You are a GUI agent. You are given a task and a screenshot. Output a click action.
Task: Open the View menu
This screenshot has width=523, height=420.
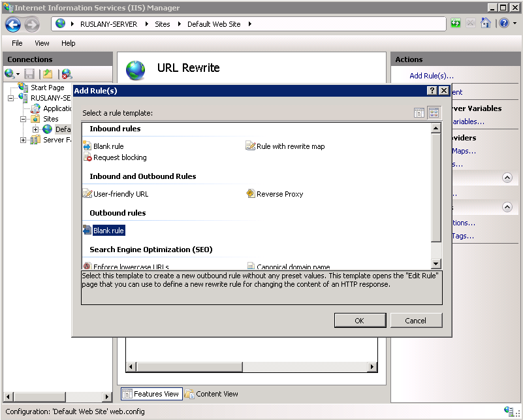pos(41,43)
